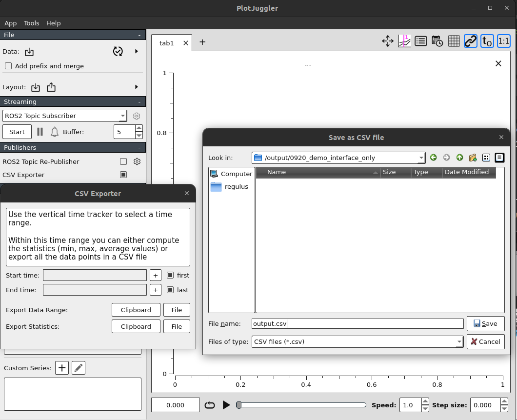
Task: Toggle CSV Exporter checkbox
Action: coord(123,175)
